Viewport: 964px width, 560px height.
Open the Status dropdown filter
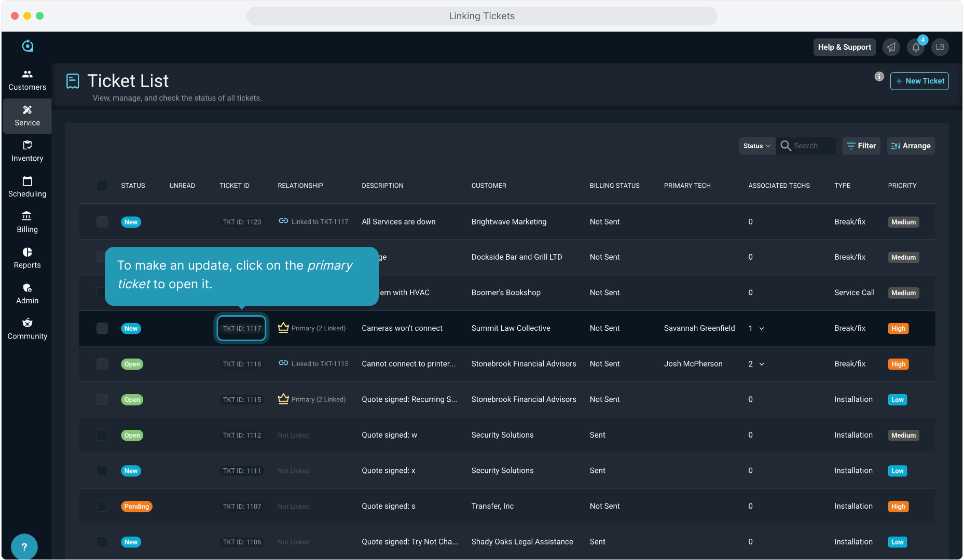click(756, 146)
